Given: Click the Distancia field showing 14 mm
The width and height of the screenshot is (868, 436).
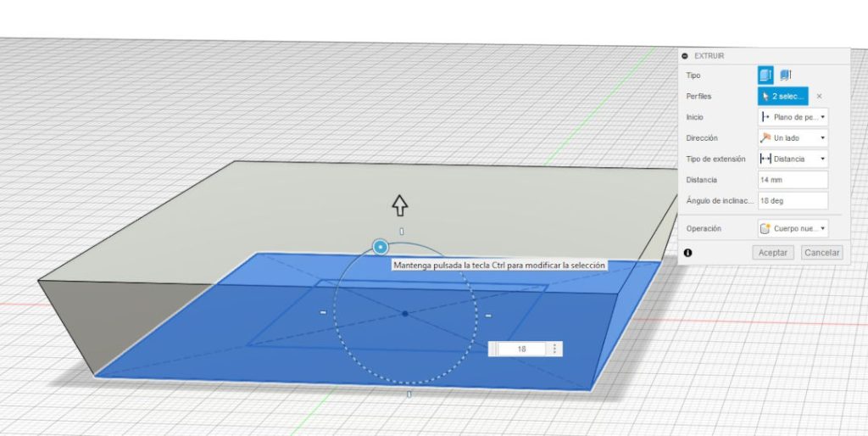Looking at the screenshot, I should coord(793,180).
